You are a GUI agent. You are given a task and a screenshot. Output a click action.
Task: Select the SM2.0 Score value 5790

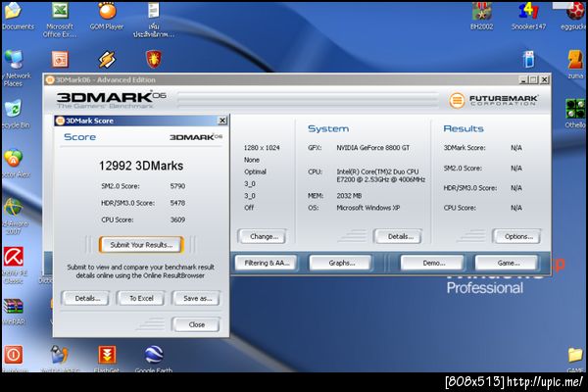[177, 186]
